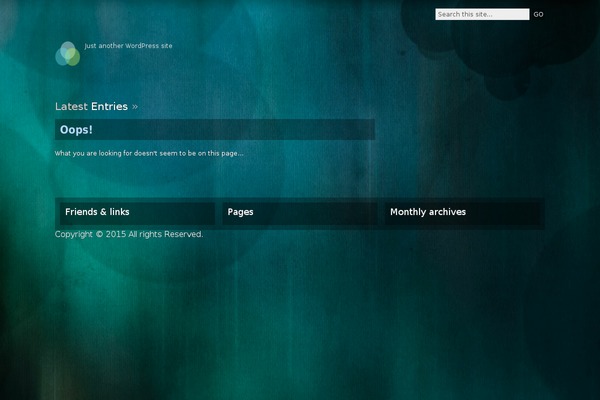Select the 'Monthly archives' footer heading
600x400 pixels.
428,212
